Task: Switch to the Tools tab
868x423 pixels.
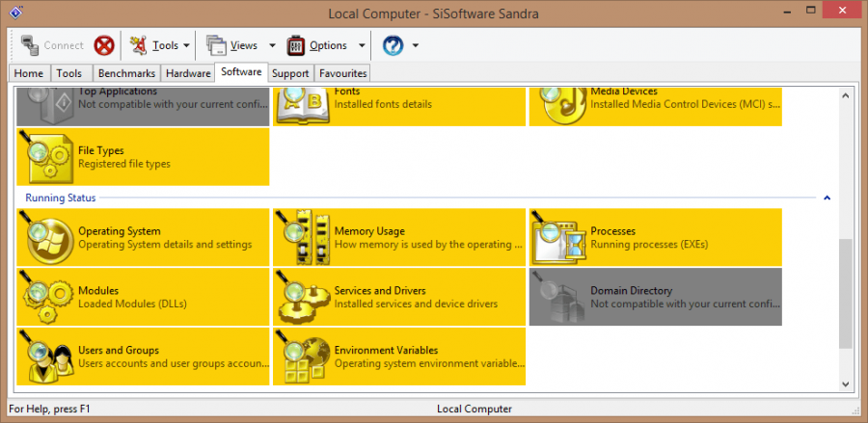Action: tap(69, 73)
